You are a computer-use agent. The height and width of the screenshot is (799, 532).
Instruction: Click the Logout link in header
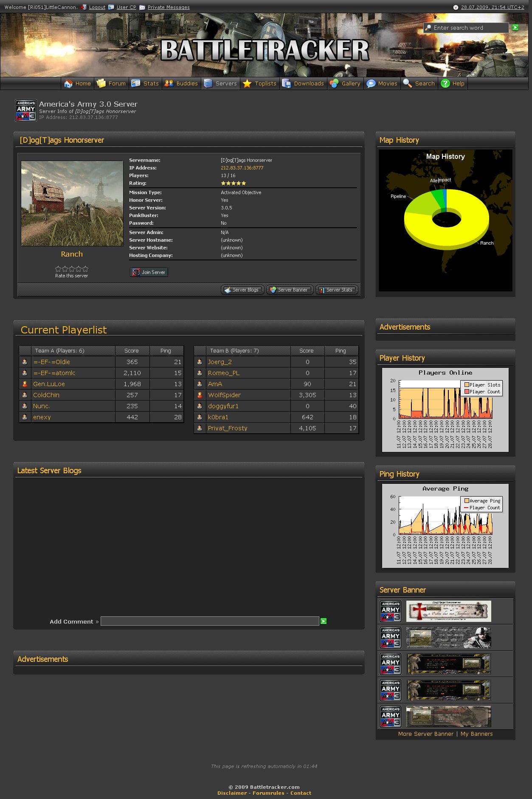[x=97, y=7]
